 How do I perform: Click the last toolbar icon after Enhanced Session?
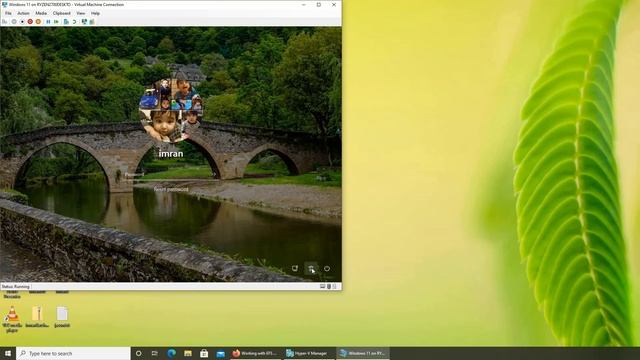[92, 22]
